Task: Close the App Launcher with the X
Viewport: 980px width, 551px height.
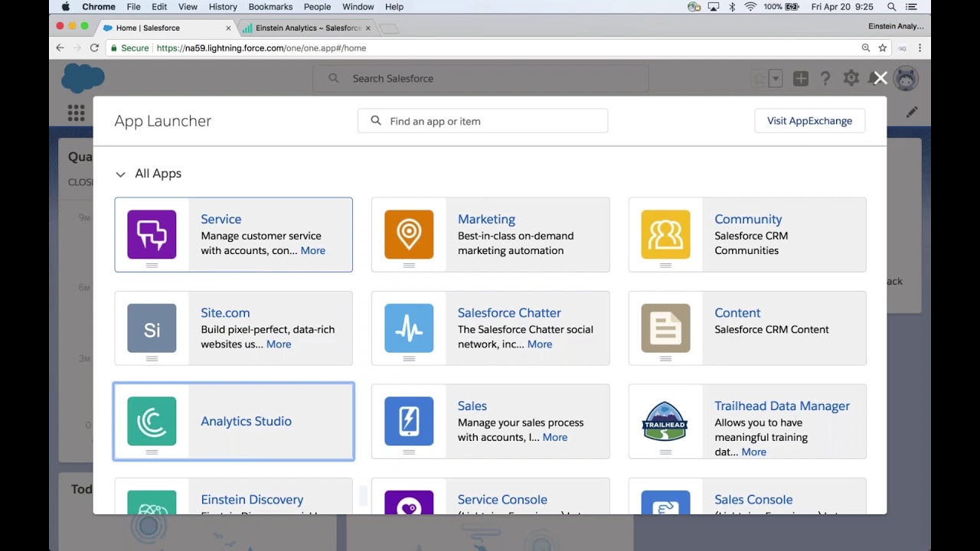Action: (880, 78)
